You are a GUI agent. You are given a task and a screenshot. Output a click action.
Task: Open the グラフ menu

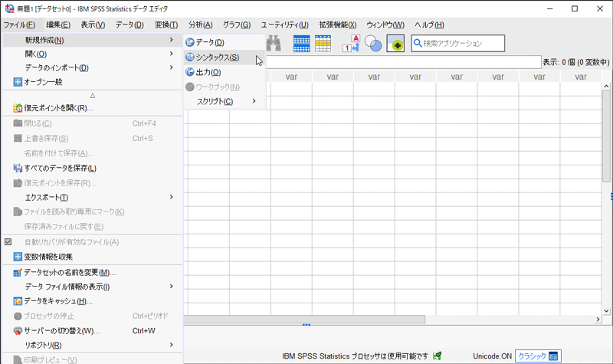pos(236,25)
